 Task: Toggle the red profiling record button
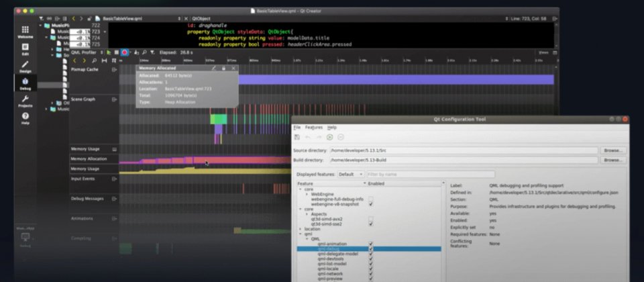coord(125,52)
